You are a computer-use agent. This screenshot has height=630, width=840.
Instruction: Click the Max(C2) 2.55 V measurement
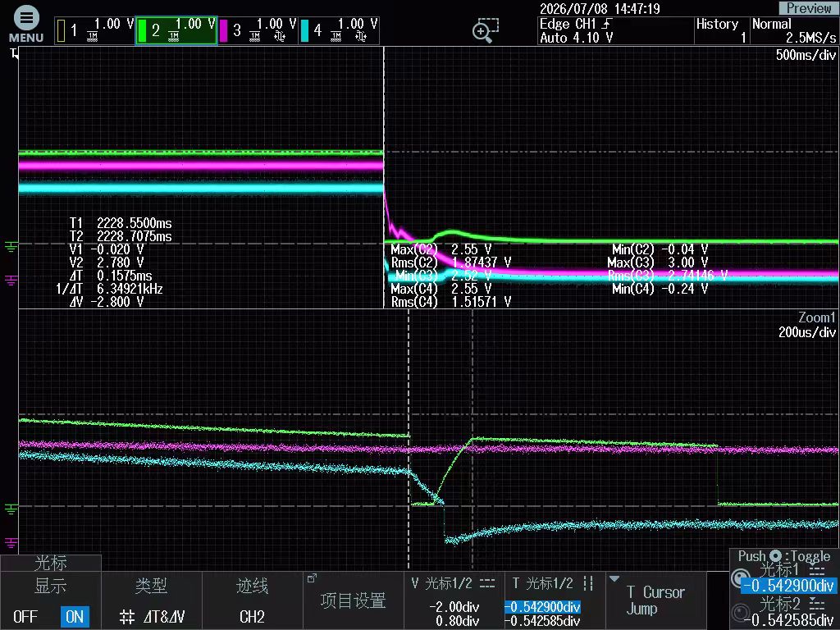click(x=441, y=249)
